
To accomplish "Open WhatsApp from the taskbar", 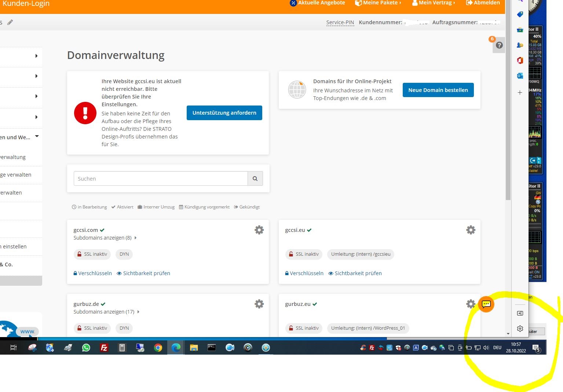I will pyautogui.click(x=86, y=348).
